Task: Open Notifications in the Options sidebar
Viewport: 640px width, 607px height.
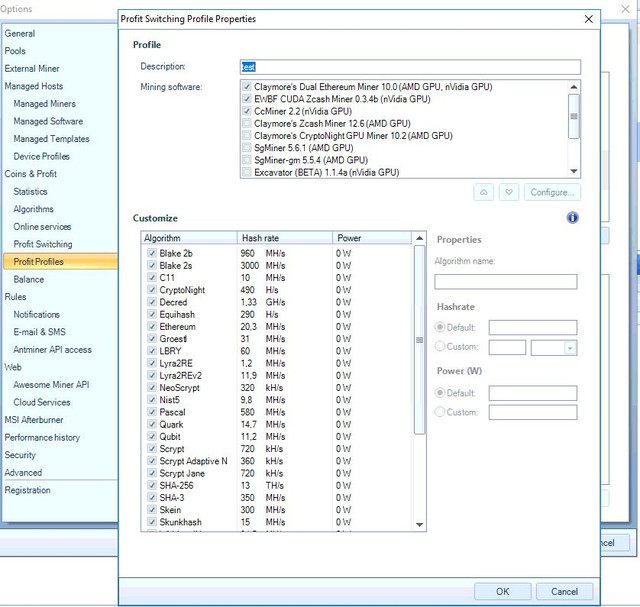Action: coord(36,314)
